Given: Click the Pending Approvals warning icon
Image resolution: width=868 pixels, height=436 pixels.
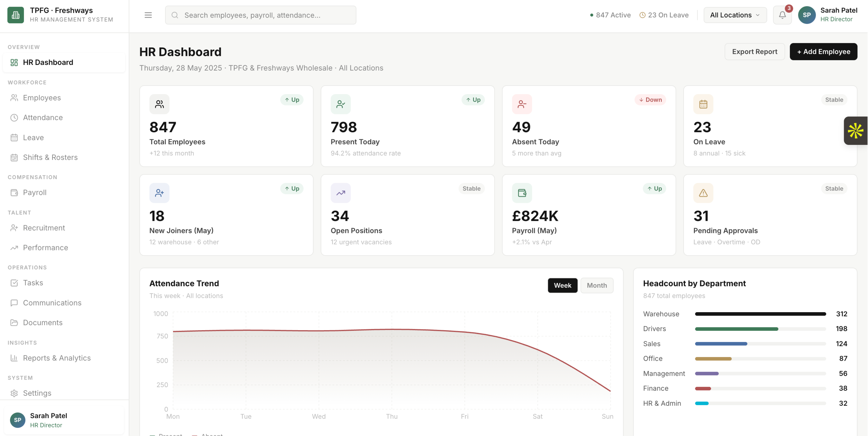Looking at the screenshot, I should (703, 193).
